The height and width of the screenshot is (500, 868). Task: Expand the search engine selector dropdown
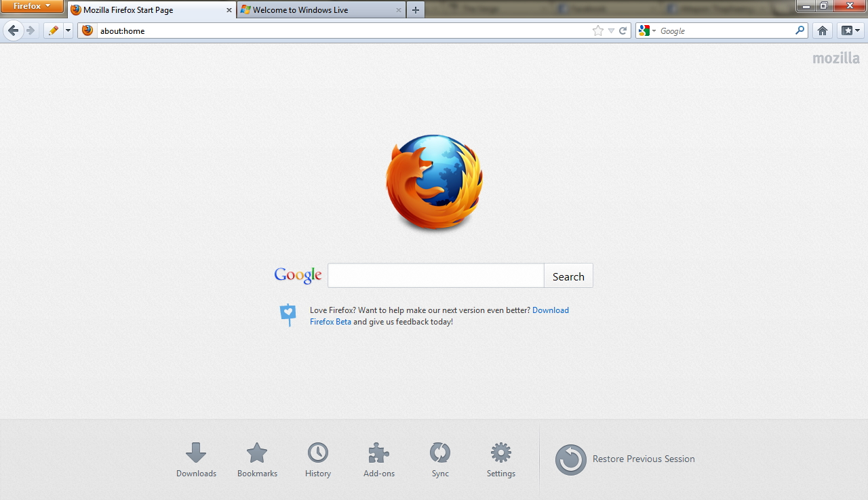[x=647, y=30]
